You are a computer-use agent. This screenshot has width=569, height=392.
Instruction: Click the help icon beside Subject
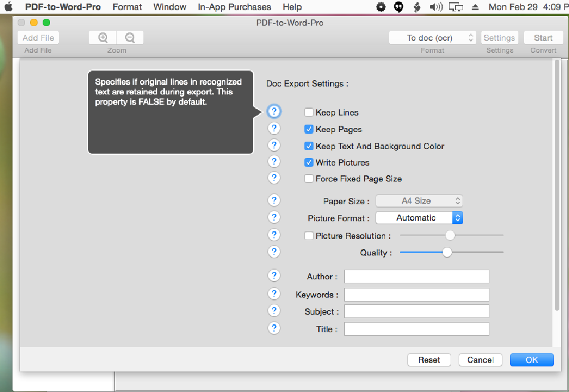click(274, 311)
